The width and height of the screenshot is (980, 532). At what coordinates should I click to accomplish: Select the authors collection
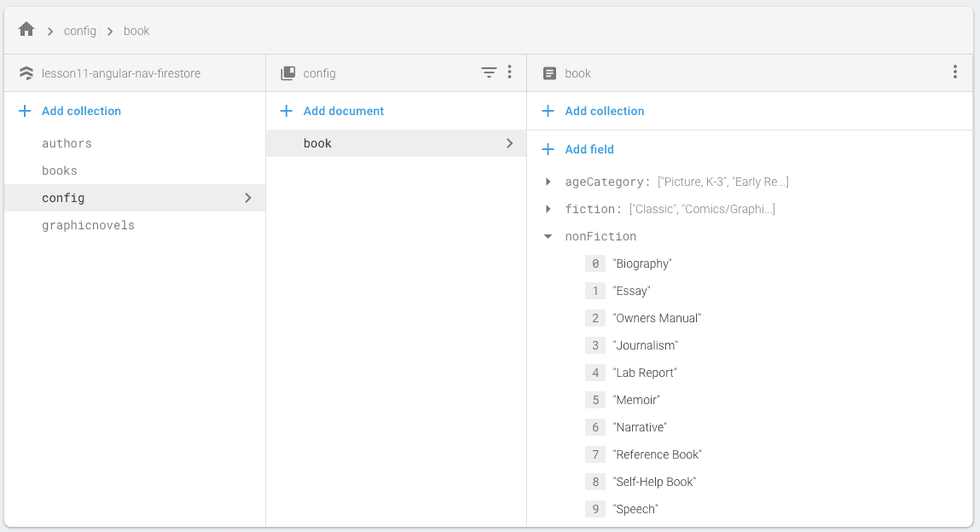[x=67, y=143]
